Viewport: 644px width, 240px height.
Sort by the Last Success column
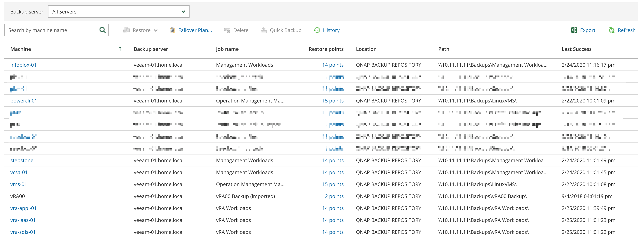[x=576, y=49]
